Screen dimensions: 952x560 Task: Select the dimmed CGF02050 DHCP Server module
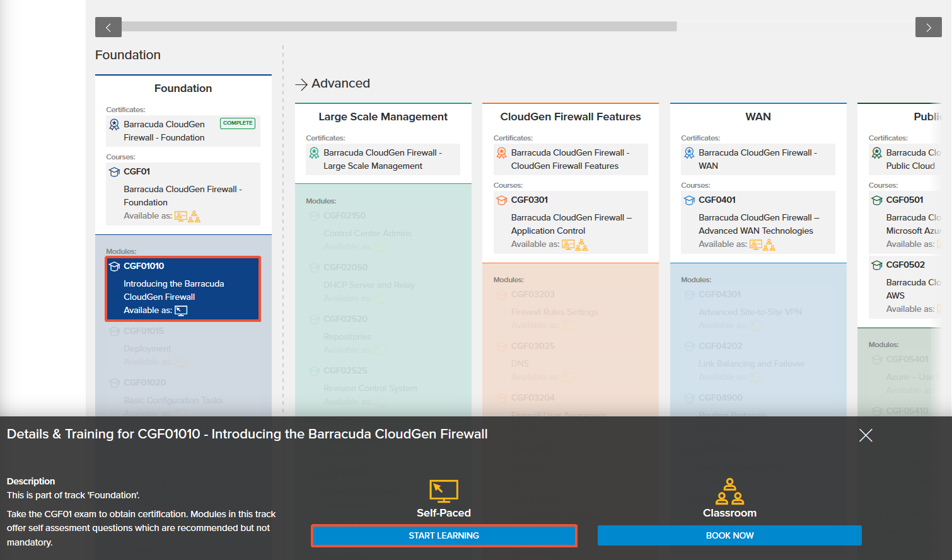[383, 283]
